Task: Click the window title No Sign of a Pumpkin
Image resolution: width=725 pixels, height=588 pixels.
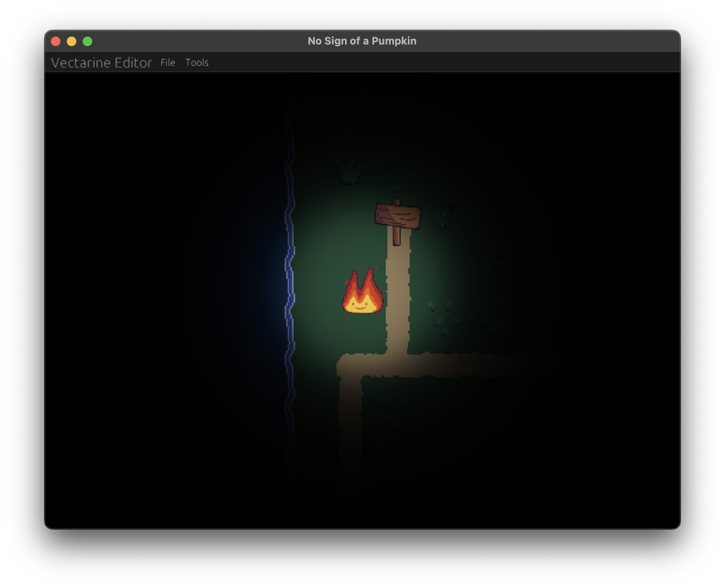Action: point(362,41)
